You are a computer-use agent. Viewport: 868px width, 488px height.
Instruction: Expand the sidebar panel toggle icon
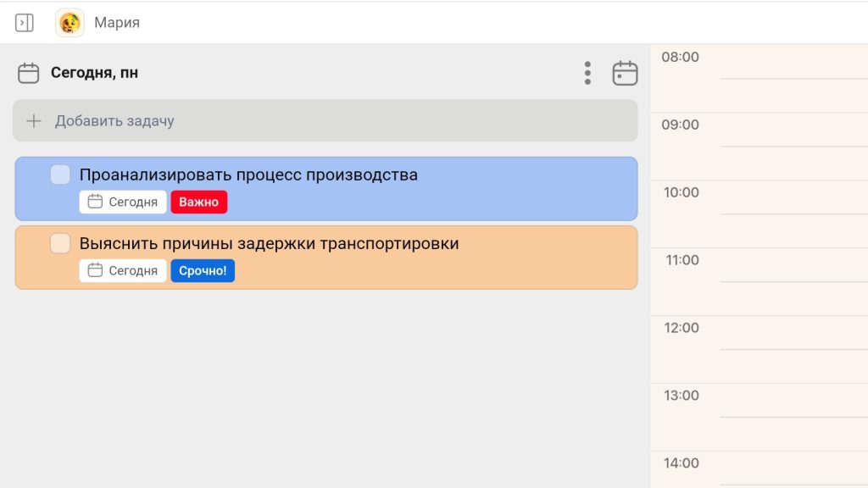(24, 23)
